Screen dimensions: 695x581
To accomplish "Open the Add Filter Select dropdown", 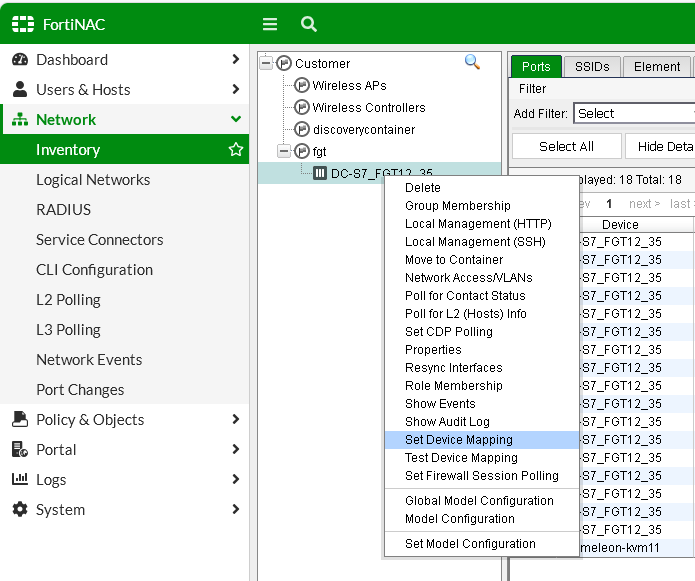I will click(634, 113).
